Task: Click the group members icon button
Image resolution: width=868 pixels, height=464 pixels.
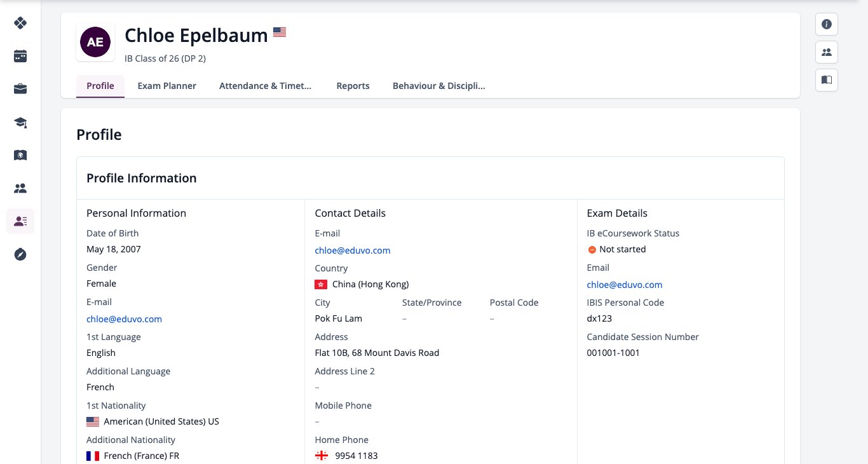Action: pyautogui.click(x=827, y=52)
